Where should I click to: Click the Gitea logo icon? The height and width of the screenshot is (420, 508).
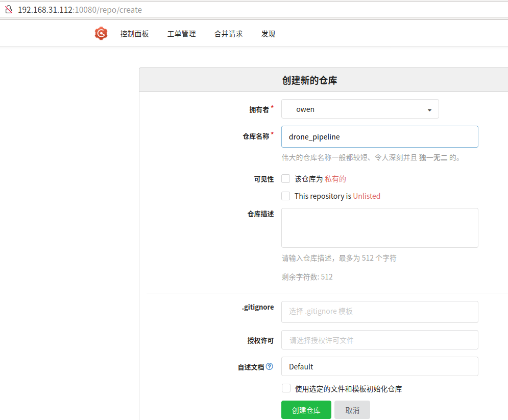tap(101, 33)
